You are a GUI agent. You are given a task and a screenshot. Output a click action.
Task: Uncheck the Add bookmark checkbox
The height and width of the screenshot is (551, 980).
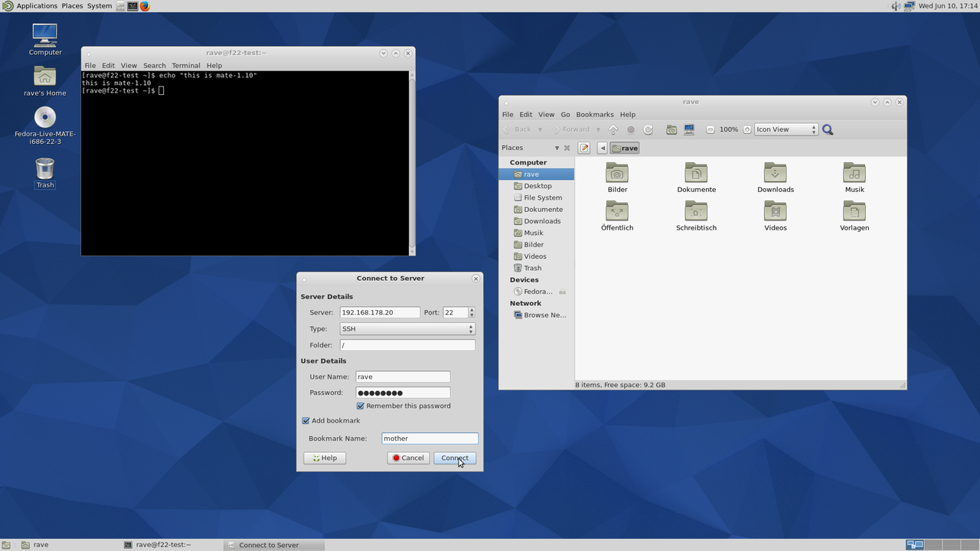(x=306, y=421)
